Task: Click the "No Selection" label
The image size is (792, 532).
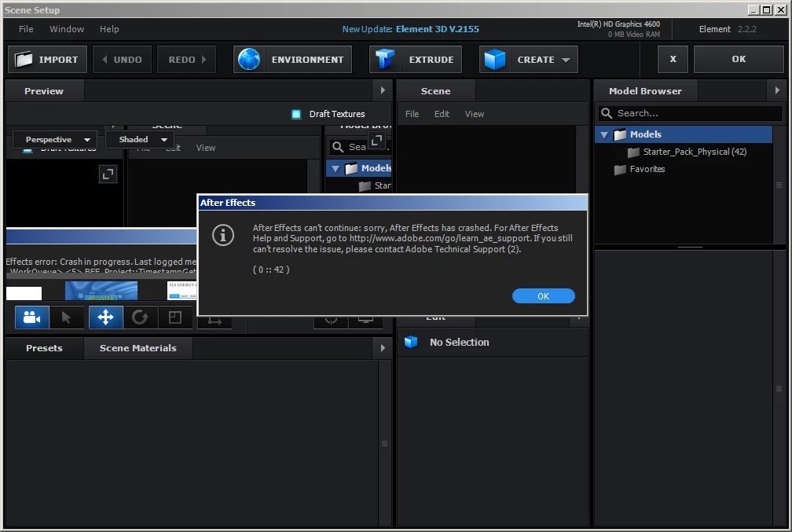Action: tap(459, 342)
